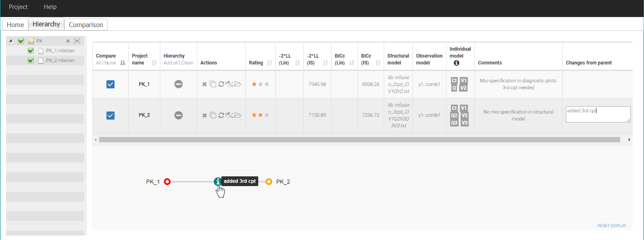Image resolution: width=644 pixels, height=240 pixels.
Task: Remove PK_2 from hierarchy with minus icon
Action: pyautogui.click(x=179, y=115)
